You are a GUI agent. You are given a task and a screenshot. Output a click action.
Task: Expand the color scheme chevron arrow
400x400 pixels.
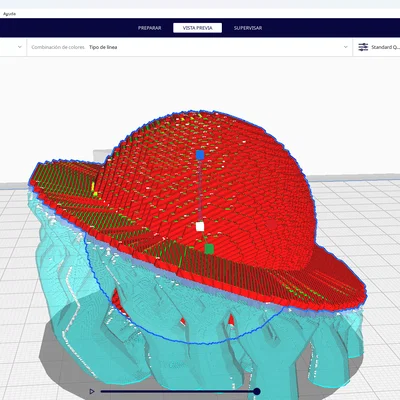point(345,47)
